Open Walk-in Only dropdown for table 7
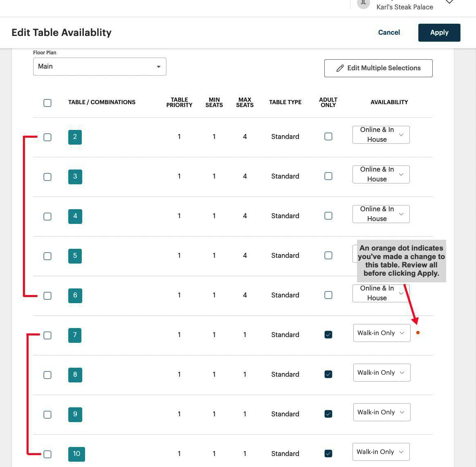Image resolution: width=476 pixels, height=467 pixels. point(382,333)
